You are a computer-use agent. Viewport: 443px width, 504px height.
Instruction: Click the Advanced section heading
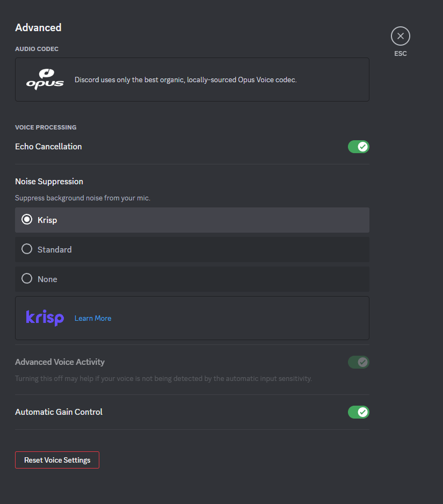coord(38,27)
